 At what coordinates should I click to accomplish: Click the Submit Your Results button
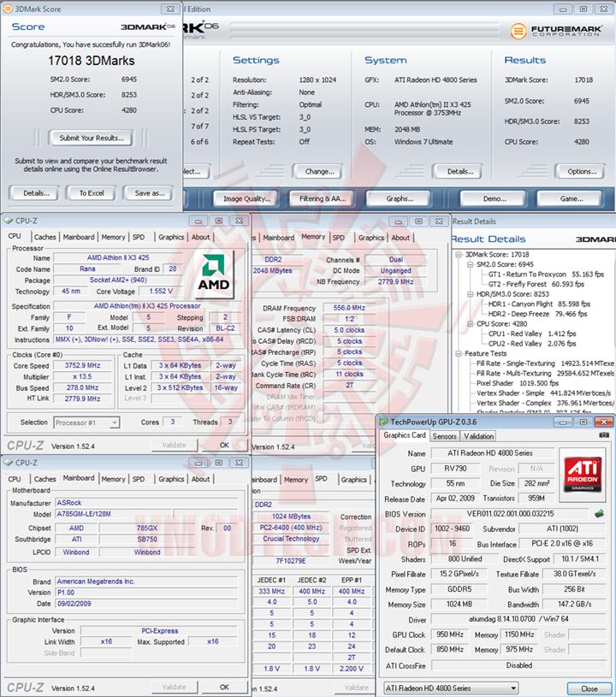point(92,139)
